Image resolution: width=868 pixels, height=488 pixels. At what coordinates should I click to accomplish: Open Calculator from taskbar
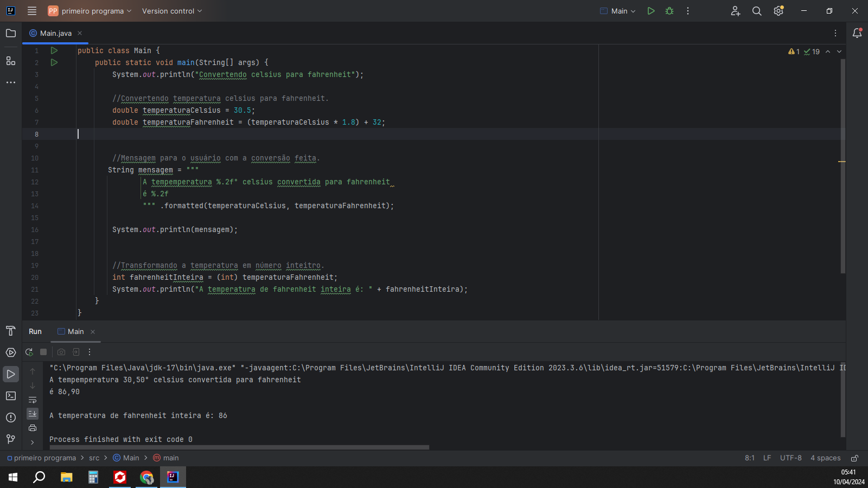93,477
